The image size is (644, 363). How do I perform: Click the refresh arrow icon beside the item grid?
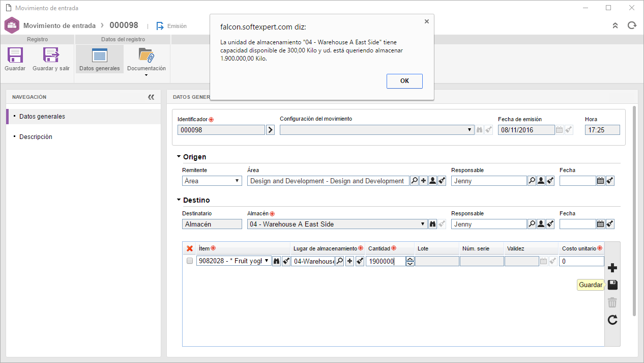pyautogui.click(x=612, y=320)
